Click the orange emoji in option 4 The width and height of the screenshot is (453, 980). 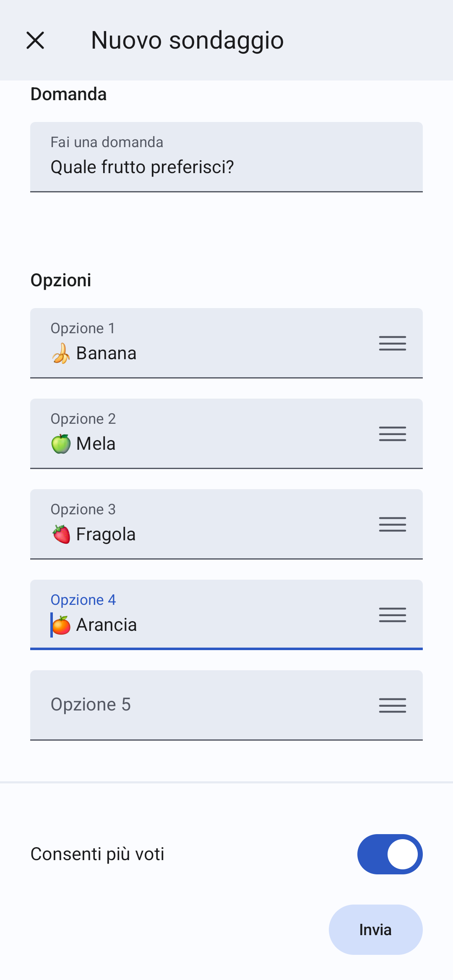(x=62, y=625)
